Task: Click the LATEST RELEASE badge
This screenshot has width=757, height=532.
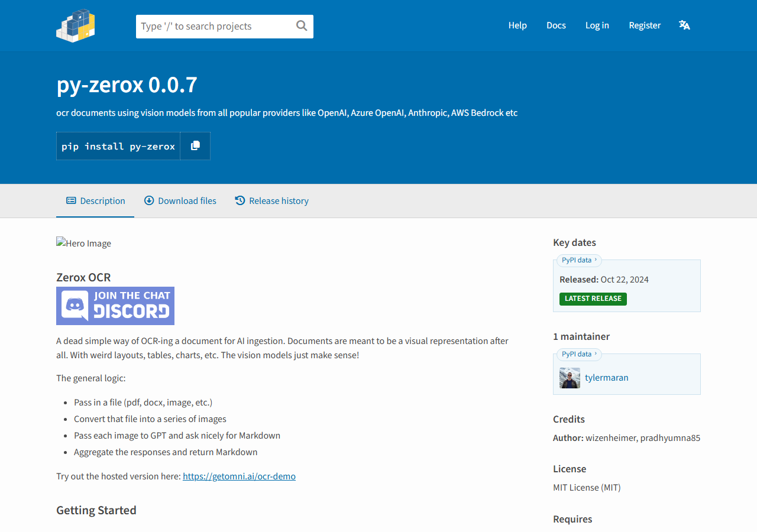Action: [593, 299]
